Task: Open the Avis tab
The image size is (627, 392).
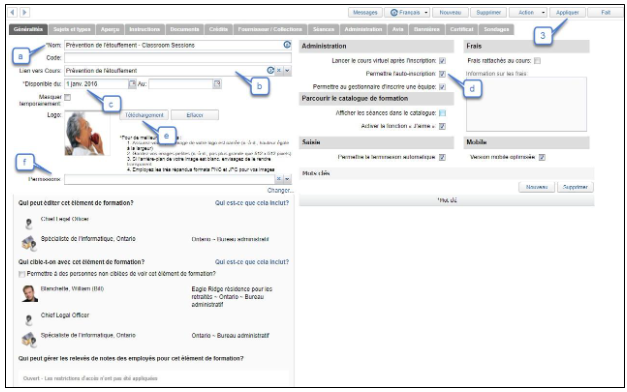Action: [397, 29]
